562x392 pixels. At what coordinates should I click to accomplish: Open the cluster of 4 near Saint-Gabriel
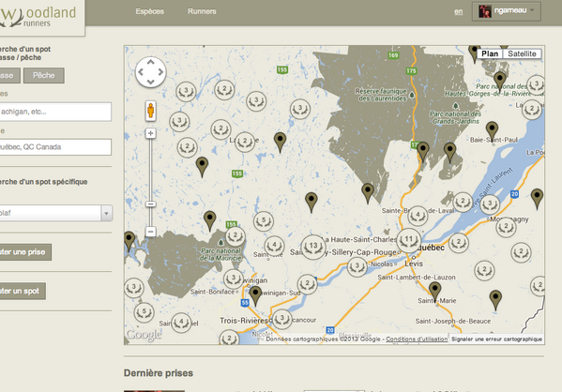(x=181, y=323)
